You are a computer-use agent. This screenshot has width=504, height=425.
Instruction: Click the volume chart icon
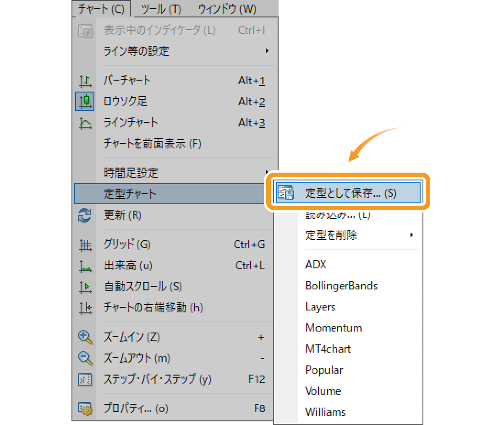coord(85,266)
